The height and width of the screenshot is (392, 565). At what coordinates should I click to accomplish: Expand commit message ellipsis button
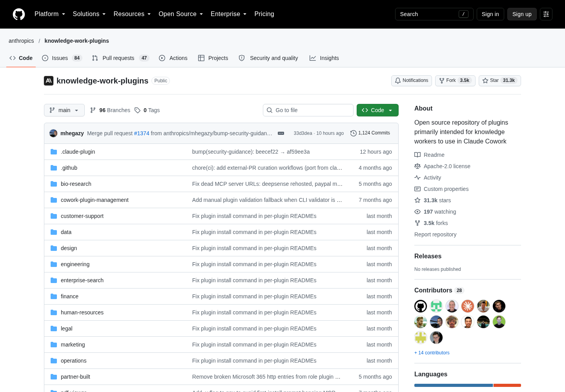point(281,133)
